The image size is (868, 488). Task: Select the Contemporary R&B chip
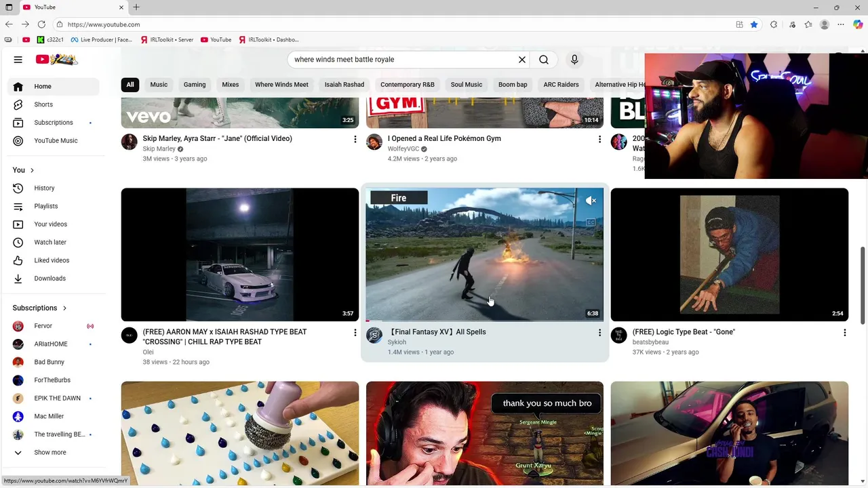[408, 85]
